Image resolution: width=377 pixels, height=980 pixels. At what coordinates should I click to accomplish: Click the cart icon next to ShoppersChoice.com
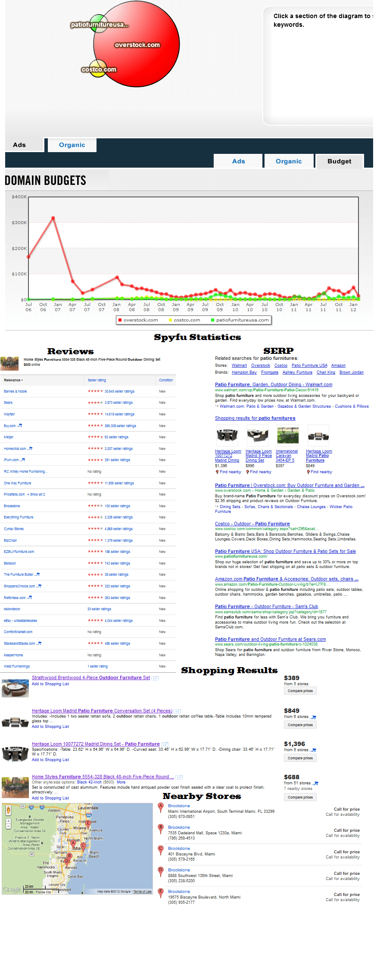click(x=39, y=586)
